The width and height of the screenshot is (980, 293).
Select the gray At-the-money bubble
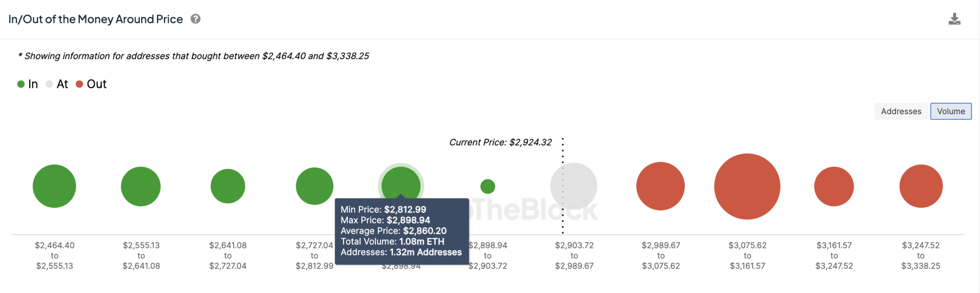click(574, 186)
